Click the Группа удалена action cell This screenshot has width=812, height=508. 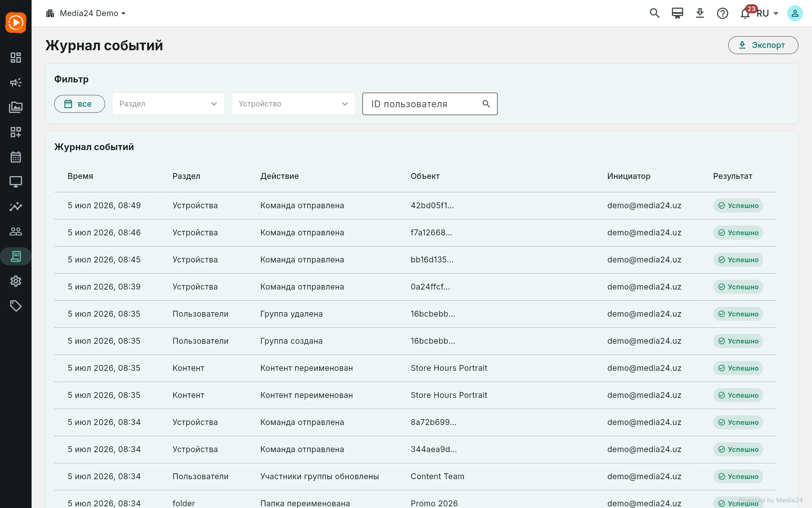point(292,314)
